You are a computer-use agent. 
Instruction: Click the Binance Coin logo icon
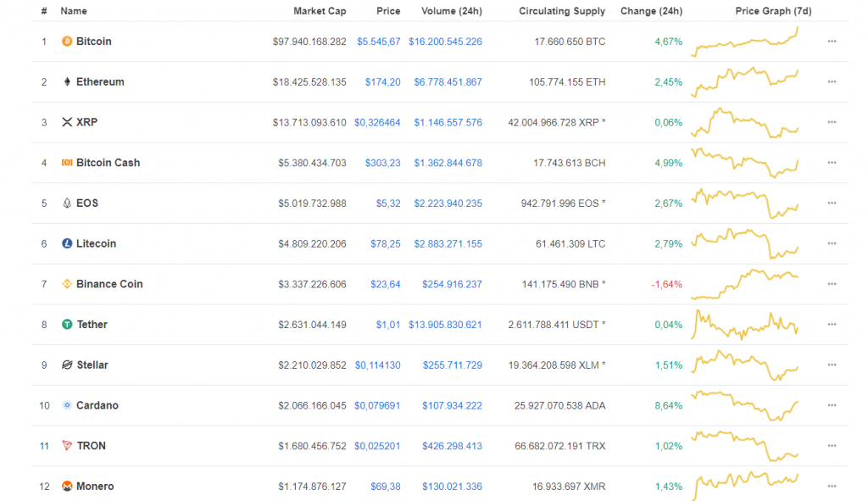(67, 284)
